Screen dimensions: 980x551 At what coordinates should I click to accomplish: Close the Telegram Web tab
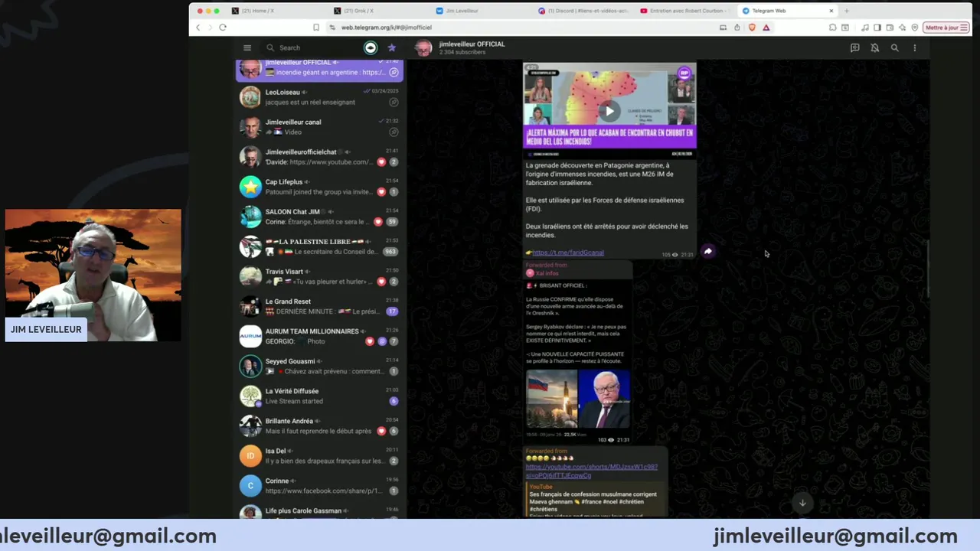coord(831,11)
